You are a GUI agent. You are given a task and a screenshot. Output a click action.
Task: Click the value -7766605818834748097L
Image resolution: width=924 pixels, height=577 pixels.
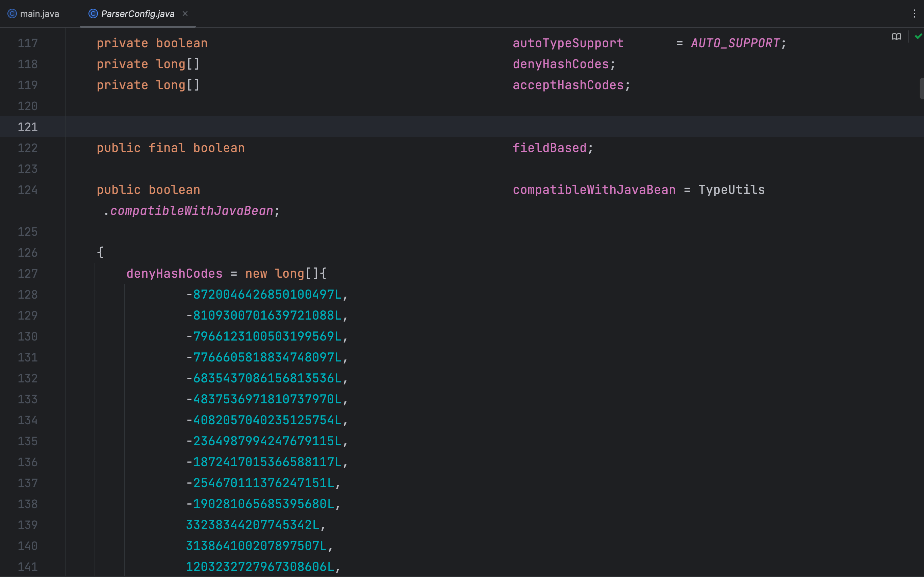tap(264, 357)
